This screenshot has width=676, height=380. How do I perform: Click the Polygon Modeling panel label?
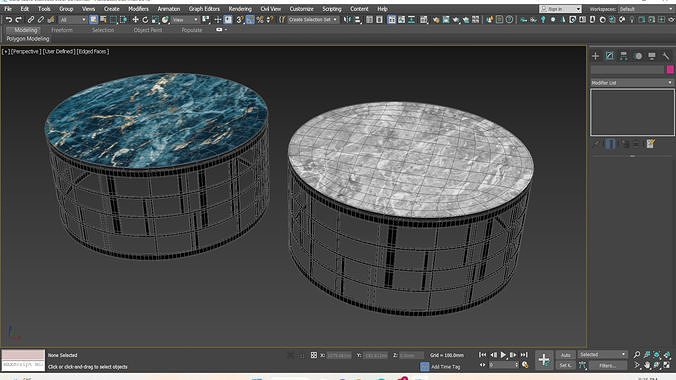pos(28,39)
